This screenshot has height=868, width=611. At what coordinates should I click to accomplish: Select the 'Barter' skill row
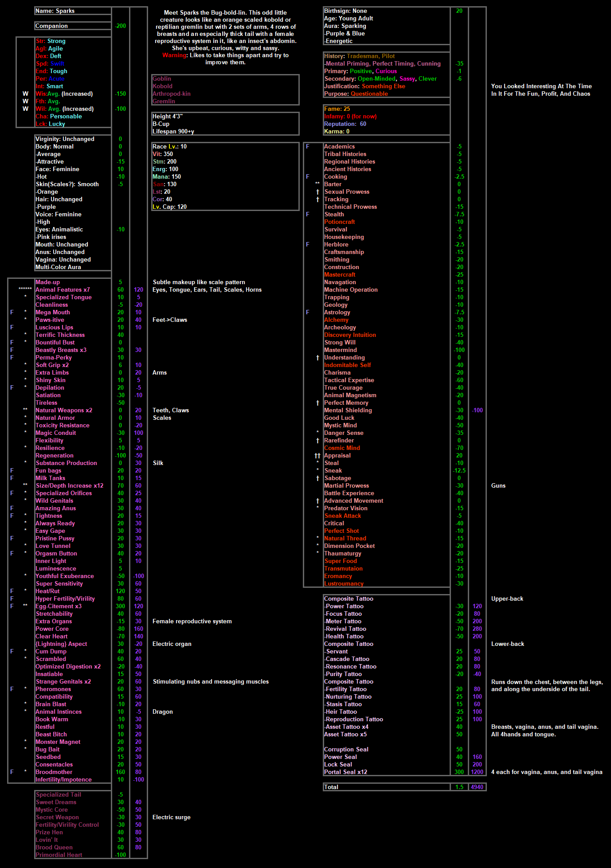click(x=333, y=184)
